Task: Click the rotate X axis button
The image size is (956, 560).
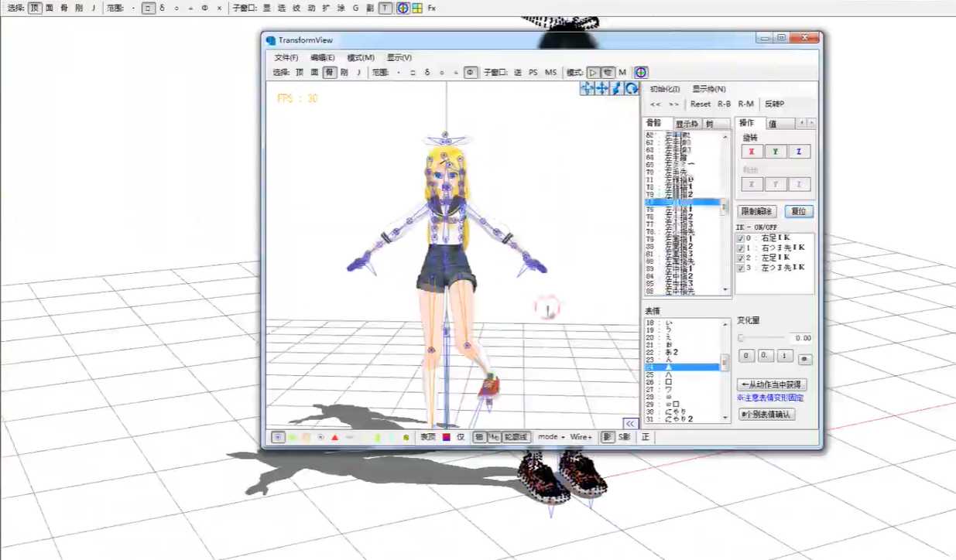Action: (752, 152)
